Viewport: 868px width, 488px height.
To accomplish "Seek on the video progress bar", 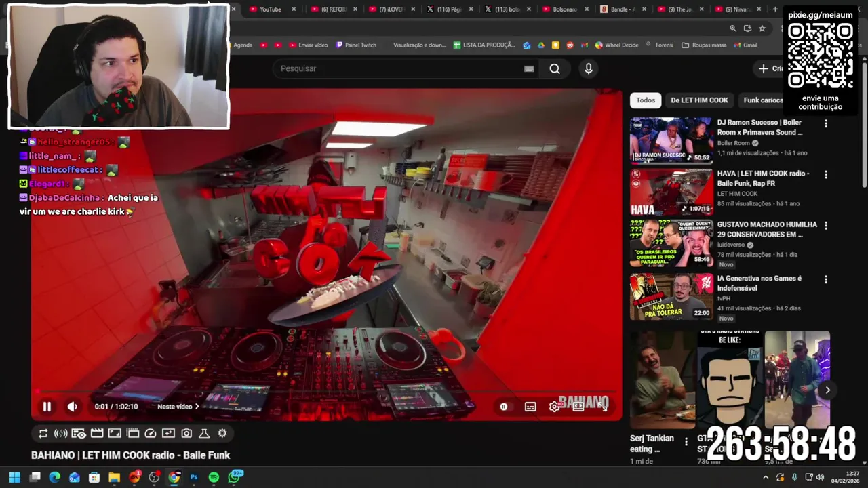I will click(326, 391).
